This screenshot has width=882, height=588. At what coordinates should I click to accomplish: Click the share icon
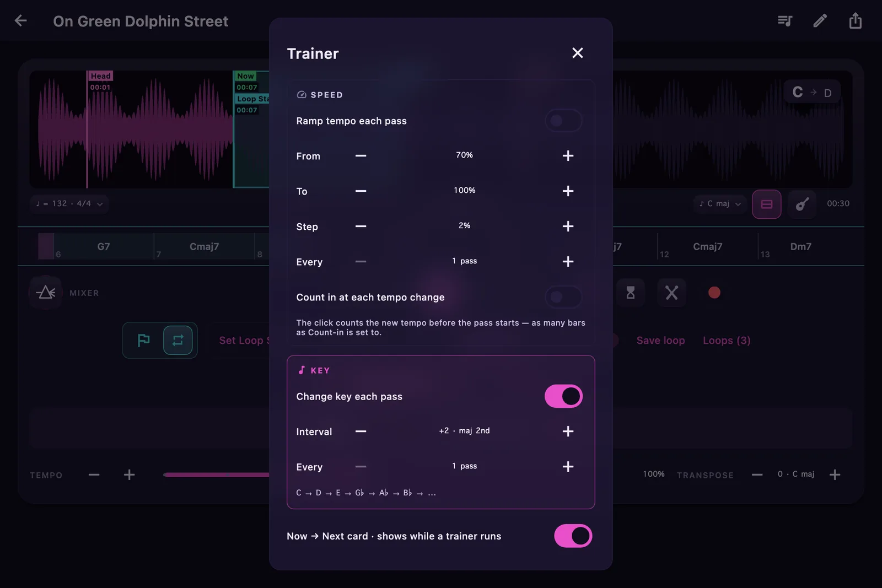tap(855, 21)
